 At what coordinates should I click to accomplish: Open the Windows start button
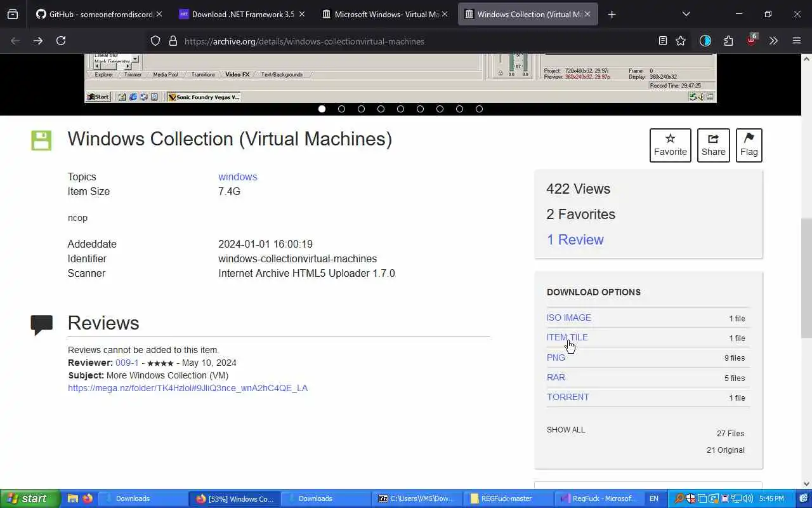[30, 498]
